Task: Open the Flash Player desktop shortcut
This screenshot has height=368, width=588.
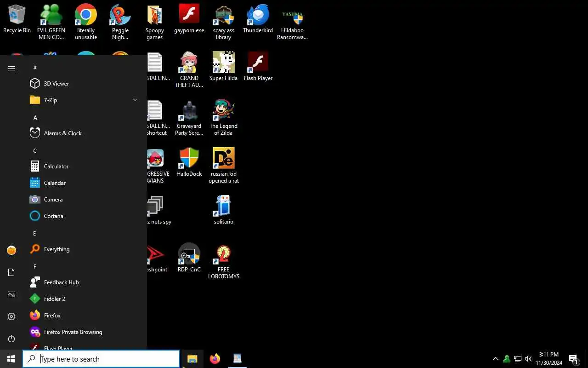Action: [258, 67]
